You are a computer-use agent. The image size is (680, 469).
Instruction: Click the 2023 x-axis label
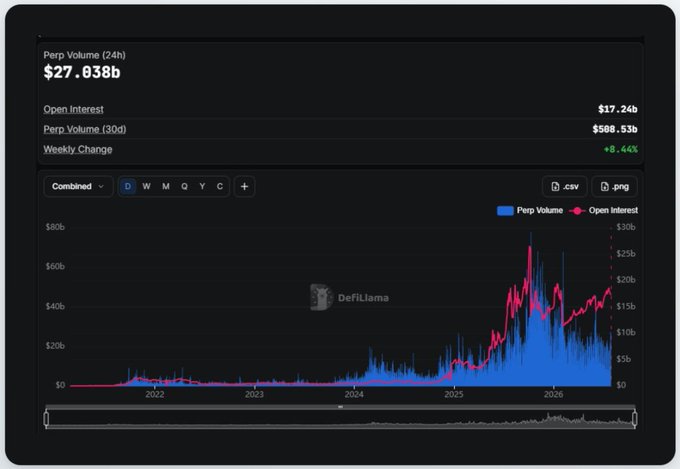pos(254,394)
